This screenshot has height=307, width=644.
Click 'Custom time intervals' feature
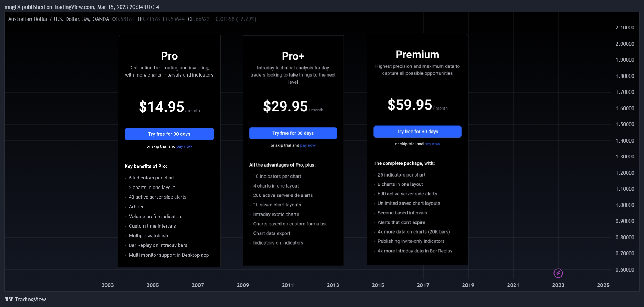click(x=152, y=226)
